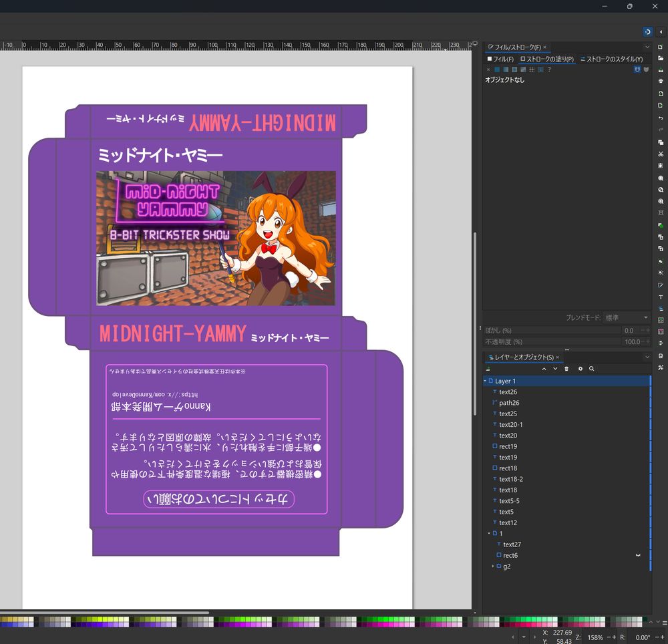Click the delete (trash) icon in layers panel

[566, 369]
